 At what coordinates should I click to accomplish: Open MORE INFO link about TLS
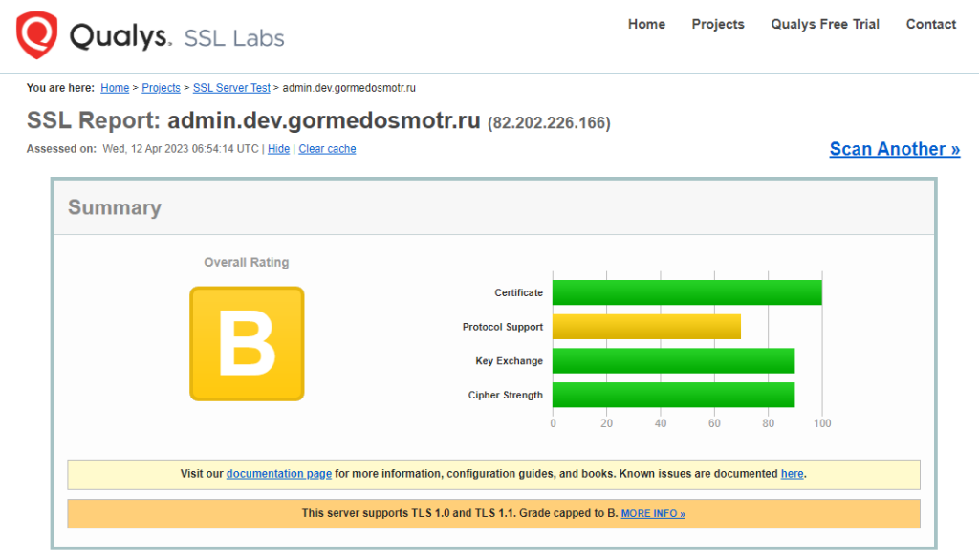click(653, 514)
